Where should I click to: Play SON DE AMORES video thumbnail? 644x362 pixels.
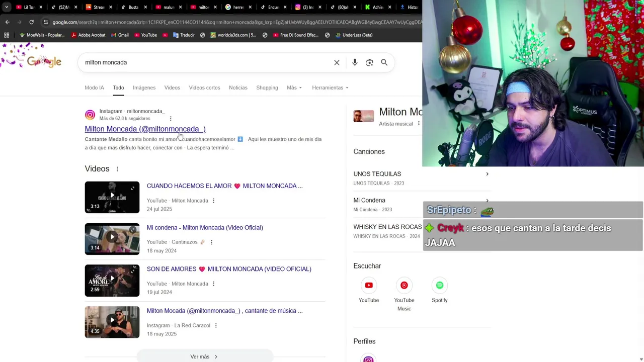112,281
